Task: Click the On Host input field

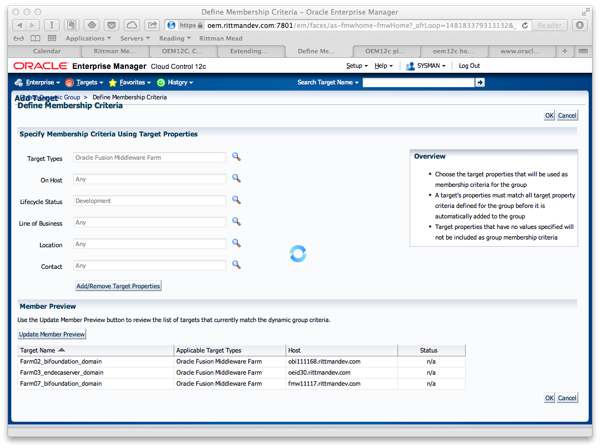Action: pyautogui.click(x=150, y=179)
